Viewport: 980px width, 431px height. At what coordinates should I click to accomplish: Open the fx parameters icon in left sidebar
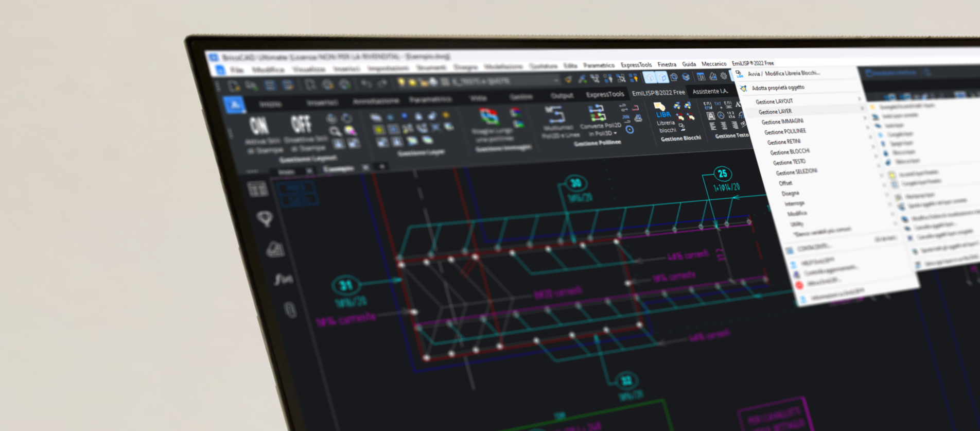point(283,279)
